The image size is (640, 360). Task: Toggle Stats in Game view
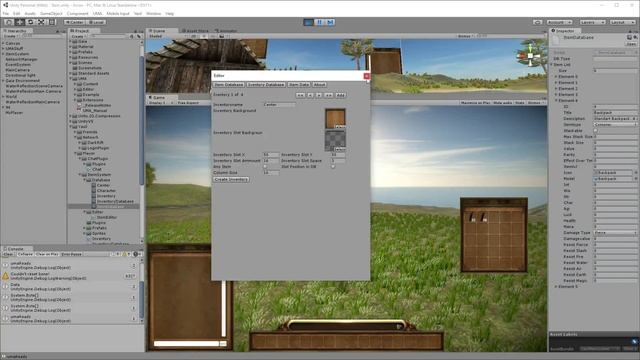519,103
